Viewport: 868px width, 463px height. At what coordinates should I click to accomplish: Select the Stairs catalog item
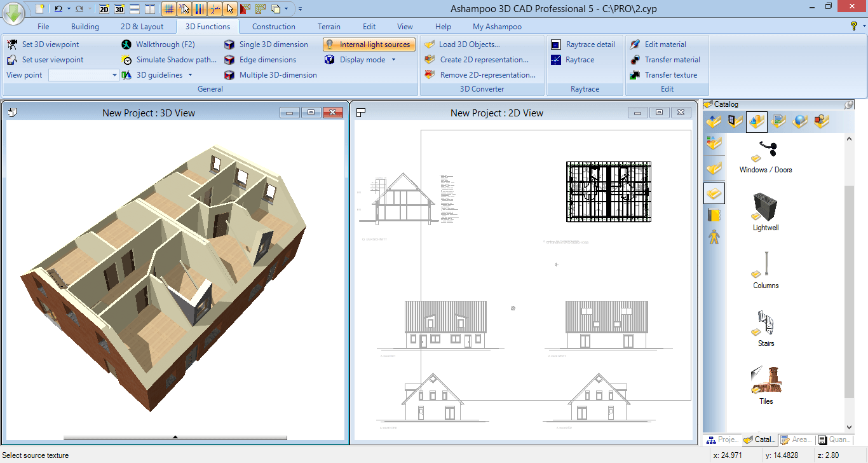(766, 329)
